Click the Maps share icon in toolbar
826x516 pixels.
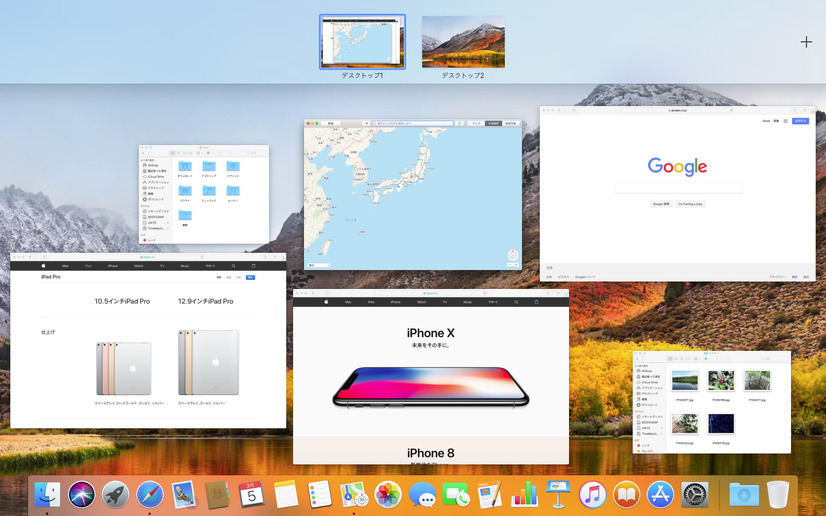[459, 123]
